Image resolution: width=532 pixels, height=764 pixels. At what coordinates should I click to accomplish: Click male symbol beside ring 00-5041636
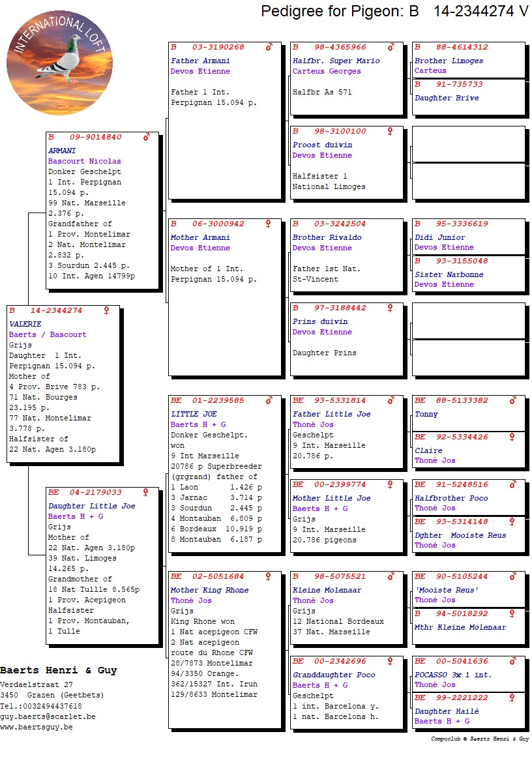(512, 661)
